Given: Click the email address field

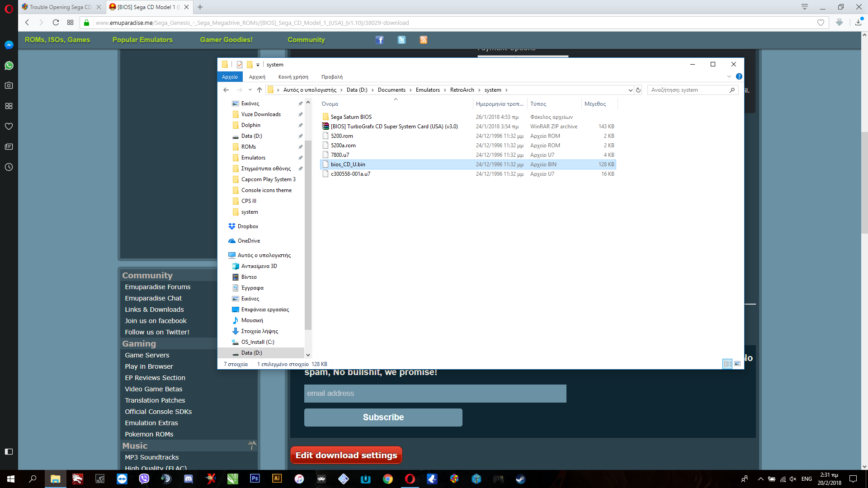Looking at the screenshot, I should pos(435,393).
